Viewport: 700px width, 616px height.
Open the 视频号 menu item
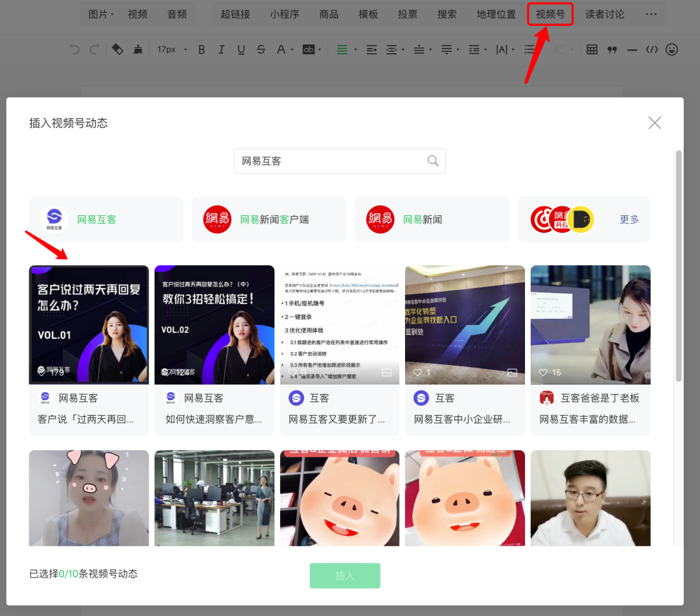click(550, 14)
